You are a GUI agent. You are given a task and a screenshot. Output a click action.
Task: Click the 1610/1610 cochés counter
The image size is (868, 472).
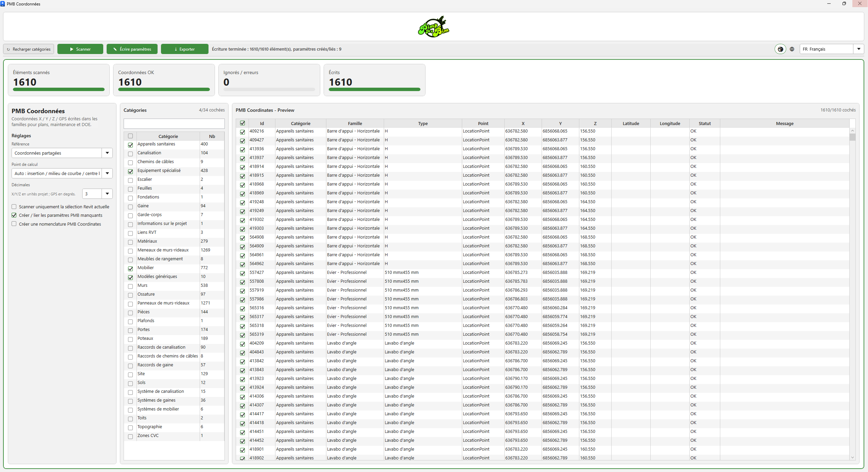(838, 110)
